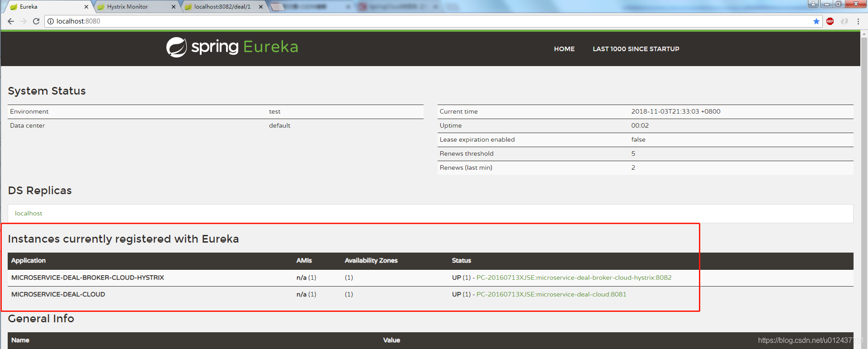Click the vertical scrollbar up arrow
Image resolution: width=868 pixels, height=349 pixels.
coord(864,34)
